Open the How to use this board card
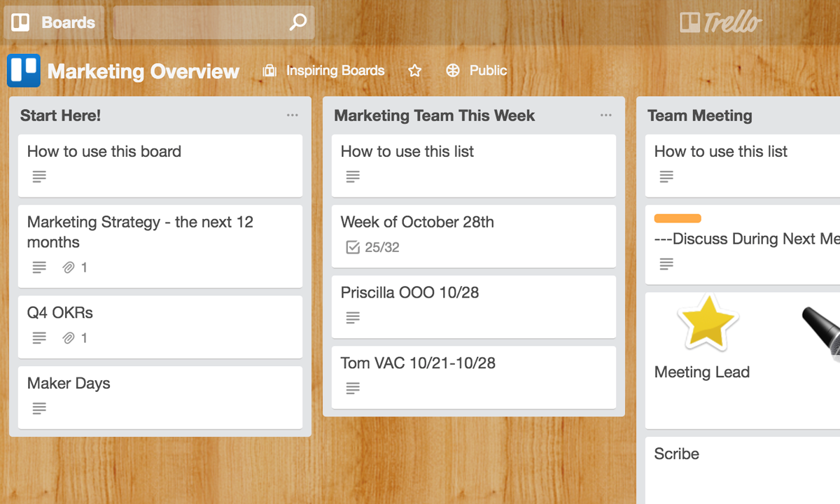The width and height of the screenshot is (840, 504). pos(104,151)
